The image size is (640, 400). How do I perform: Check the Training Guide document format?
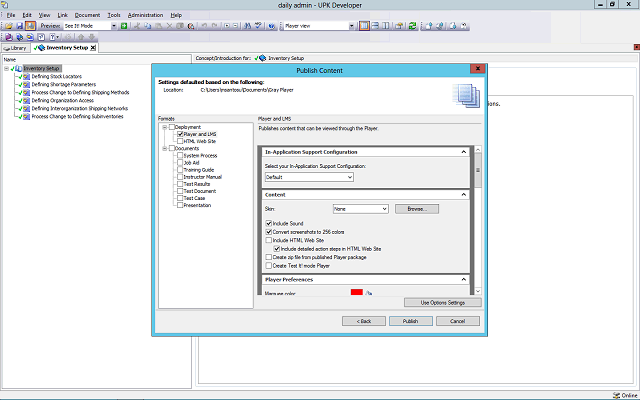tap(180, 170)
